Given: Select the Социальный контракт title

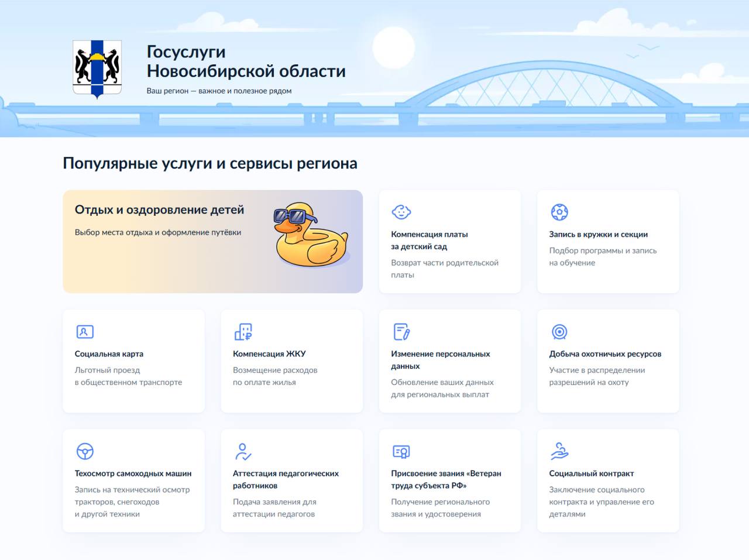Looking at the screenshot, I should point(591,473).
